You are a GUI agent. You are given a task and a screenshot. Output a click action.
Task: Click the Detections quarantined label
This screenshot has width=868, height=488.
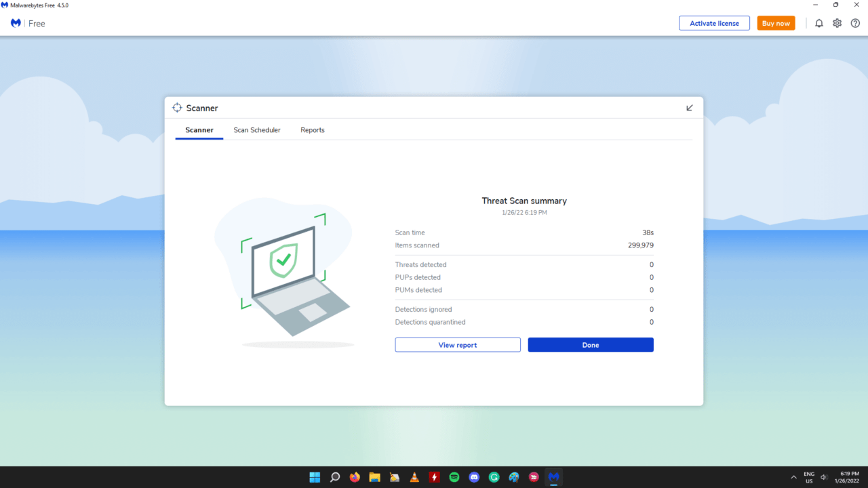click(x=431, y=322)
